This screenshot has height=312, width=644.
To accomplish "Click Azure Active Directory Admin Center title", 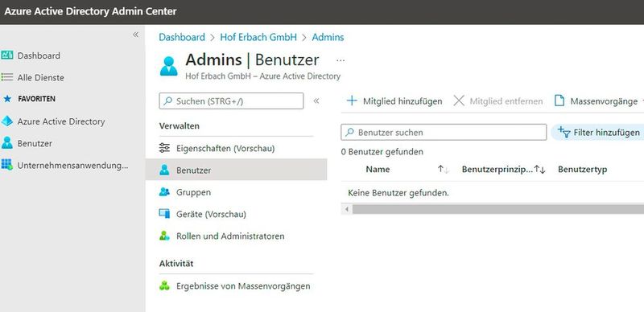I will tap(90, 11).
